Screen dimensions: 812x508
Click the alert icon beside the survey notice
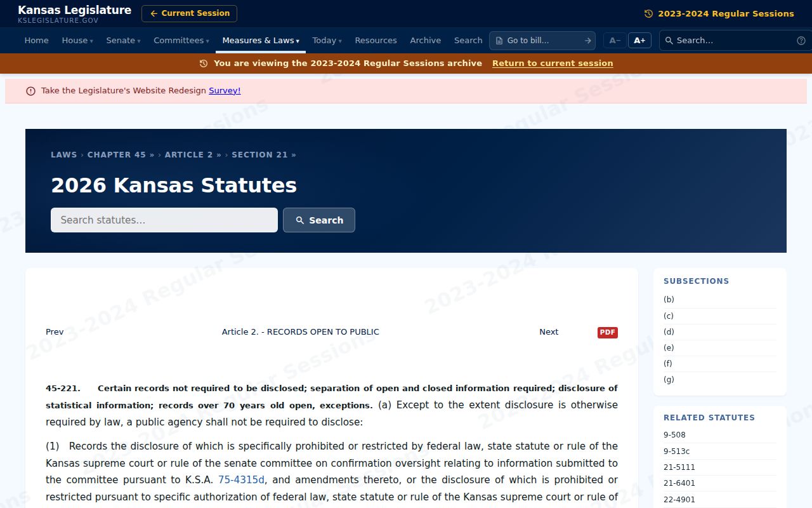30,91
